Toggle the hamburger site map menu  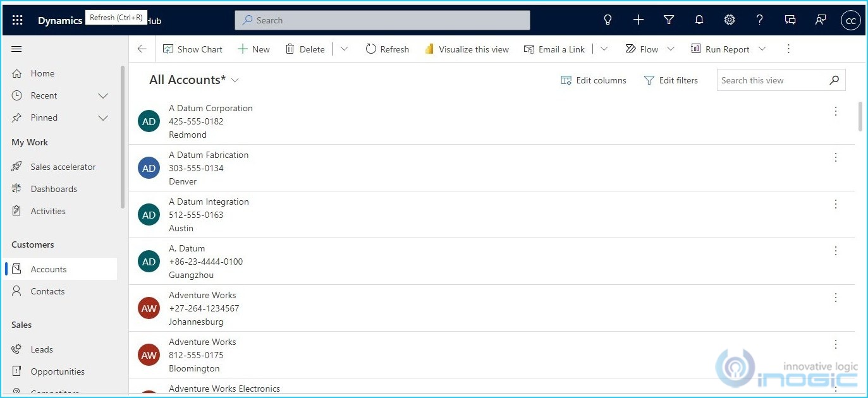(x=17, y=49)
